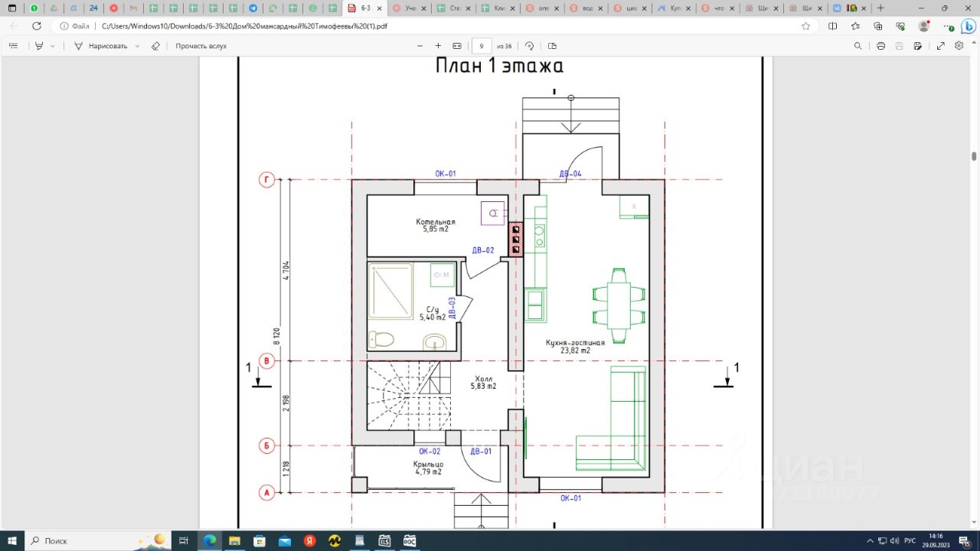Viewport: 980px width, 551px height.
Task: Toggle the eraser tool
Action: (155, 46)
